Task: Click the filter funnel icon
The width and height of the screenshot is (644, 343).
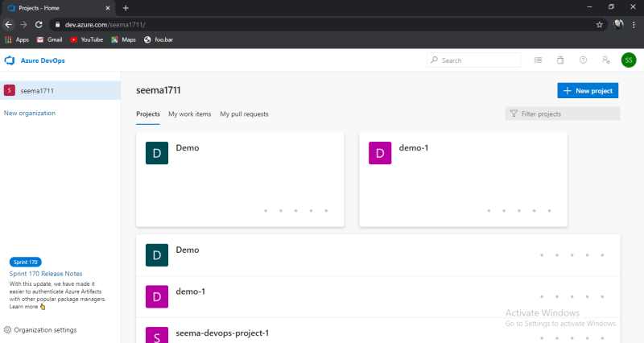Action: point(514,114)
